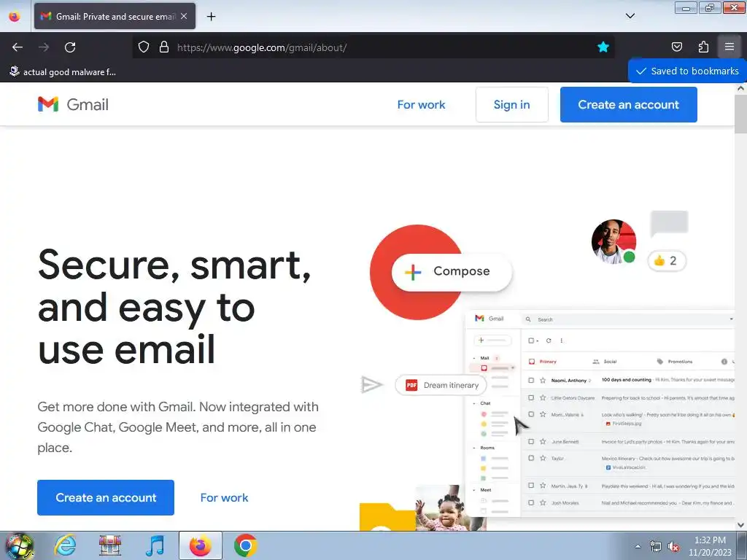
Task: Click the Promotions tab in mock inbox
Action: (x=675, y=362)
